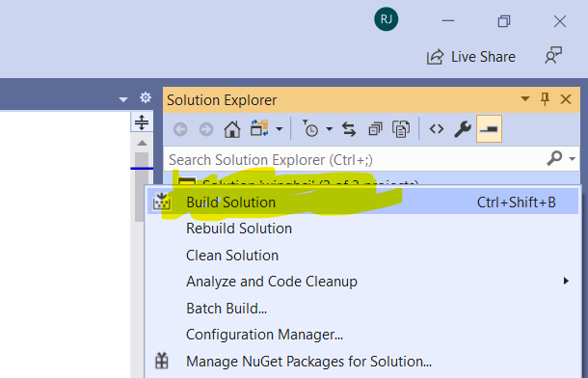The width and height of the screenshot is (588, 378).
Task: Click the Live Share button
Action: coord(471,57)
